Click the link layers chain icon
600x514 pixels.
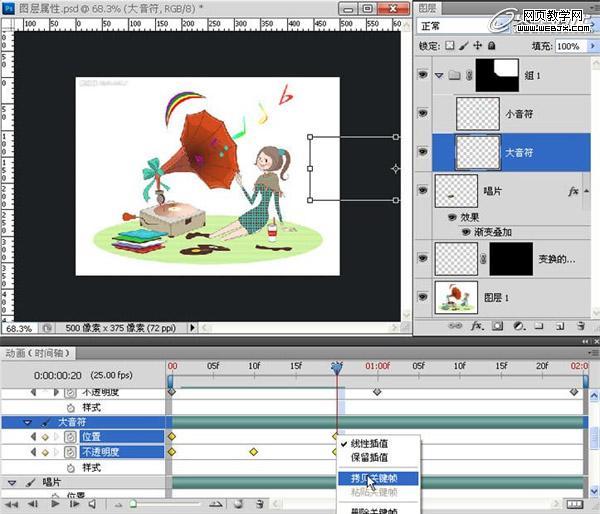click(456, 326)
